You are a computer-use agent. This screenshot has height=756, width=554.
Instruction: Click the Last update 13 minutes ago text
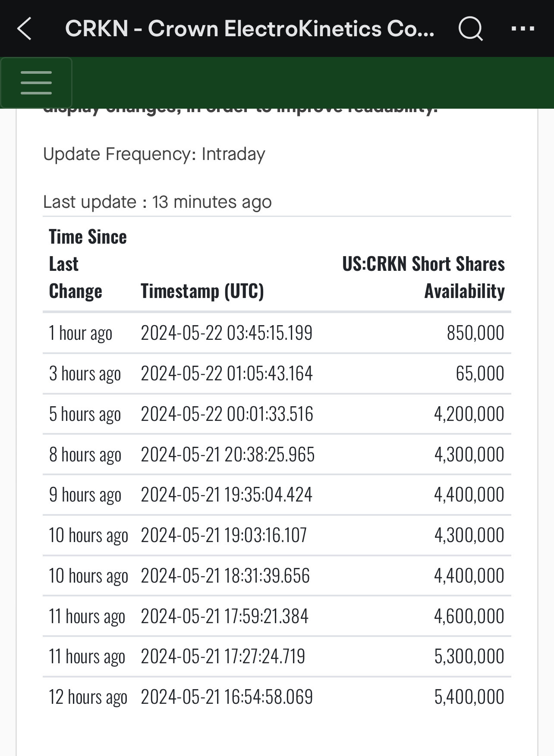pos(157,202)
